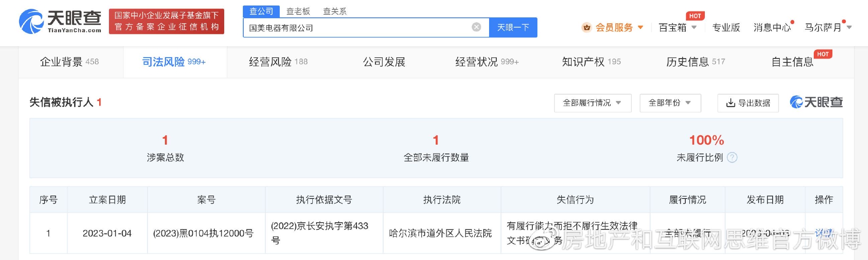The width and height of the screenshot is (868, 260).
Task: Switch to the 查老板 search tab
Action: [x=298, y=11]
